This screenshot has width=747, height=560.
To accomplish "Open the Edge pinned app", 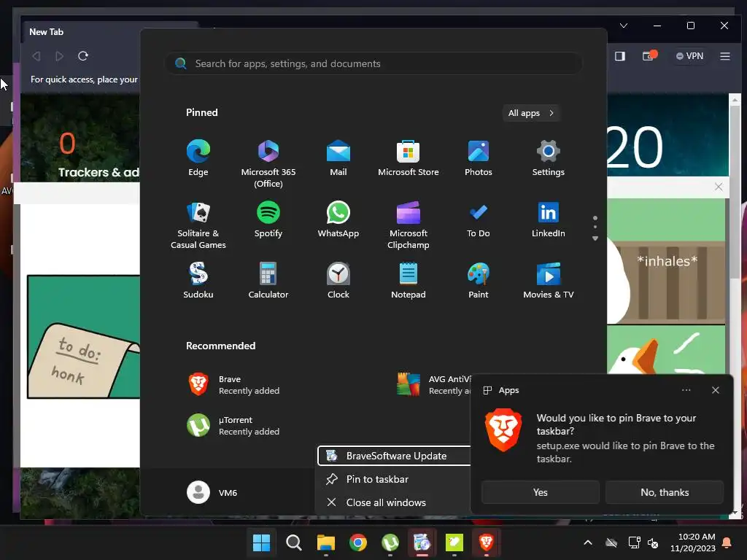I will [x=198, y=158].
